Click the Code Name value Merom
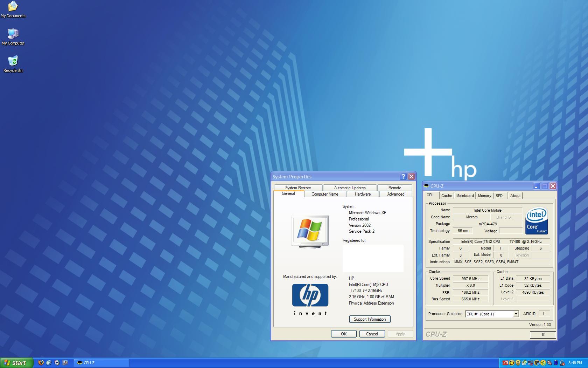This screenshot has width=588, height=368. click(x=471, y=217)
